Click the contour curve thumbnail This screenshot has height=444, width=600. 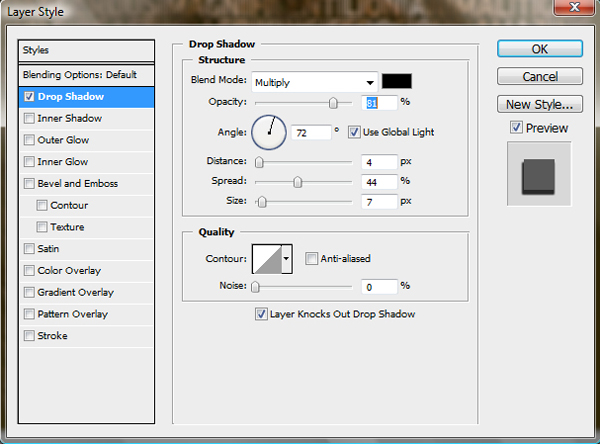pyautogui.click(x=267, y=259)
